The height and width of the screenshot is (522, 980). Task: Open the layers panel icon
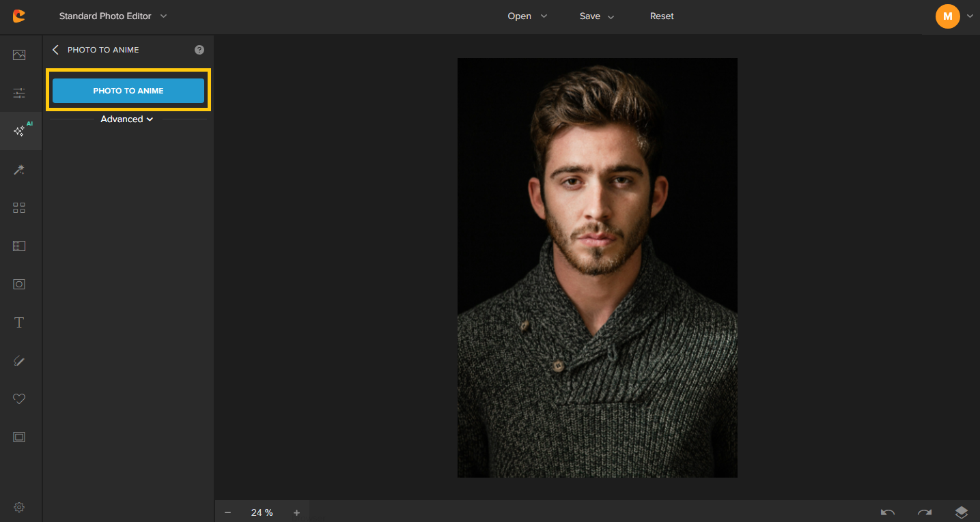tap(961, 512)
